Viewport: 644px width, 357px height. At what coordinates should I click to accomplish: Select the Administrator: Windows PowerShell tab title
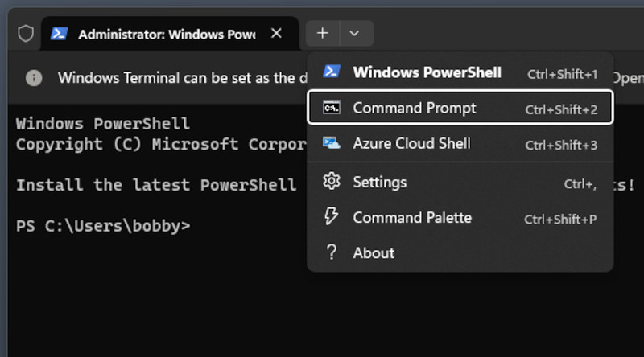(167, 35)
